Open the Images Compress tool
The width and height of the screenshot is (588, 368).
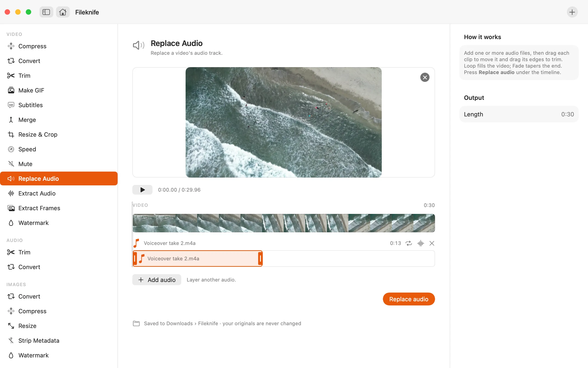(59, 311)
